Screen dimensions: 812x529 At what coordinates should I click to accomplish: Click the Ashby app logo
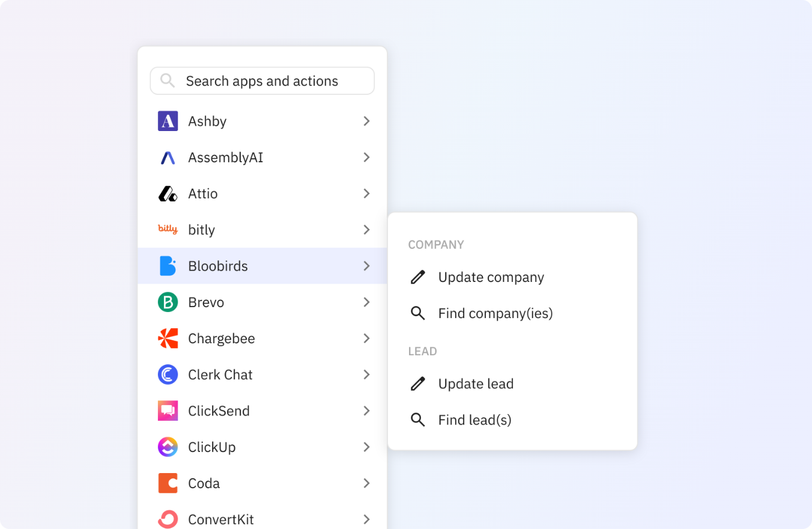(x=168, y=121)
